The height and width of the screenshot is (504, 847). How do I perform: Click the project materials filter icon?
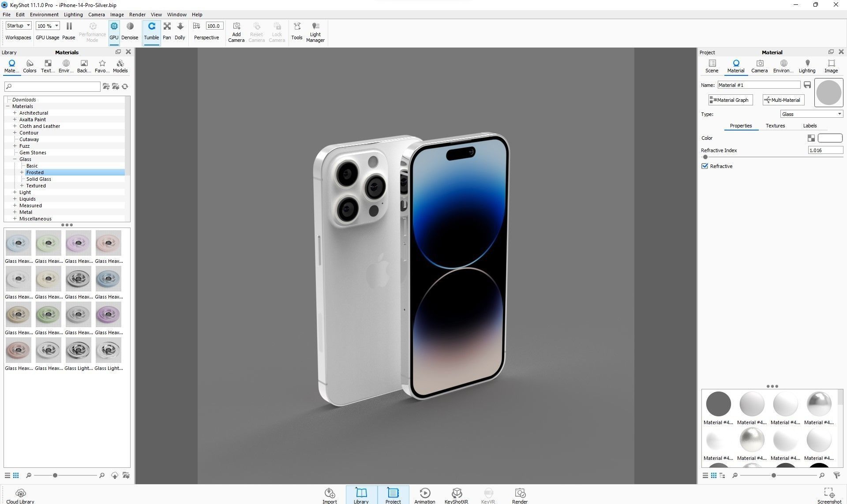coord(837,475)
